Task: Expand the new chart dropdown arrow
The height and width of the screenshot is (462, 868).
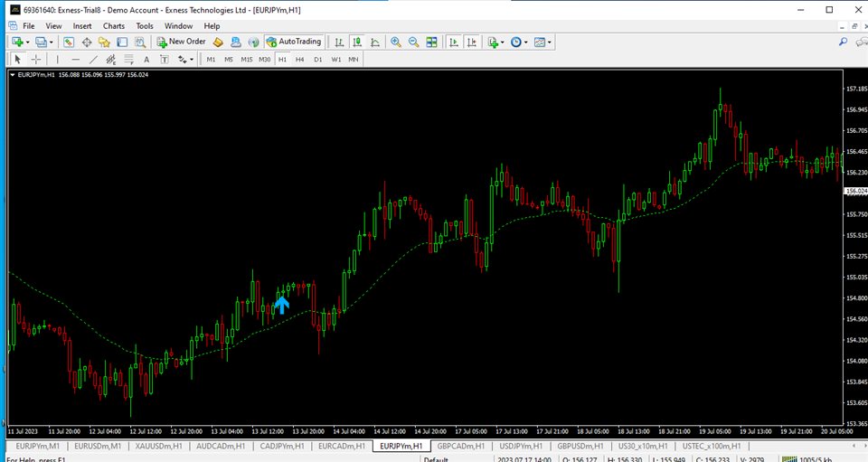Action: [x=27, y=42]
